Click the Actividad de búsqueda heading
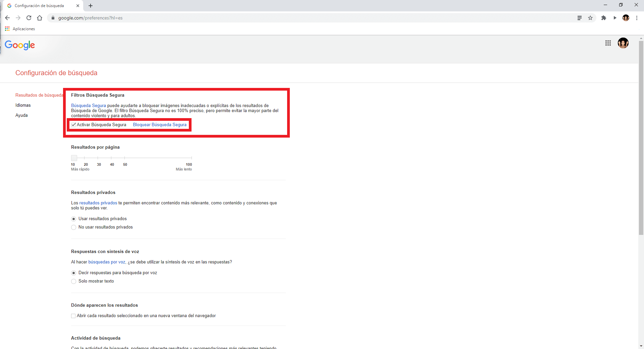644x349 pixels. coord(96,338)
